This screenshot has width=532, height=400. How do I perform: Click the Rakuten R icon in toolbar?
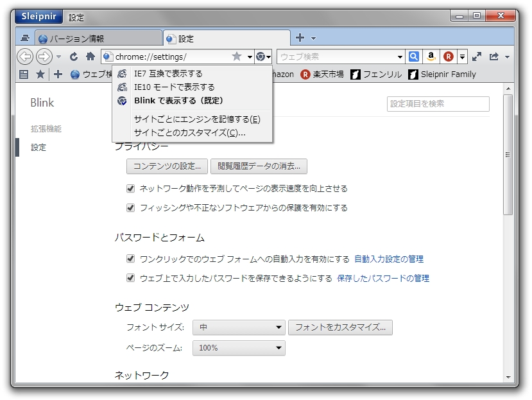point(448,57)
